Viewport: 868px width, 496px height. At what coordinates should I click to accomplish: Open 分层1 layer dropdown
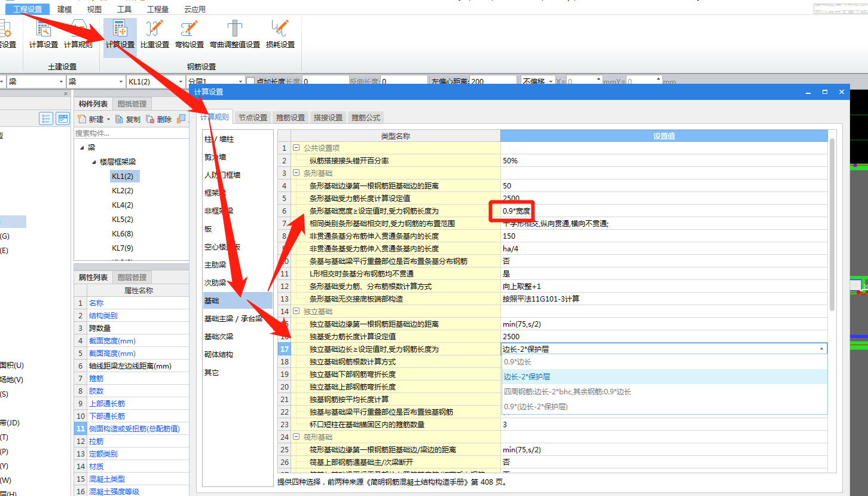(240, 81)
